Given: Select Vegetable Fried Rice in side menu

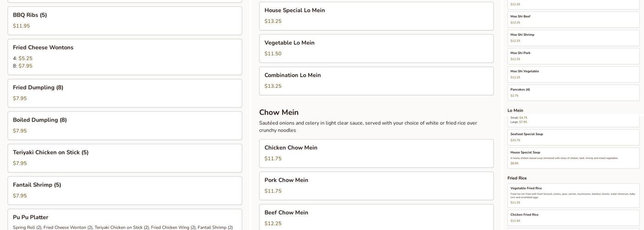Looking at the screenshot, I should pos(573,195).
